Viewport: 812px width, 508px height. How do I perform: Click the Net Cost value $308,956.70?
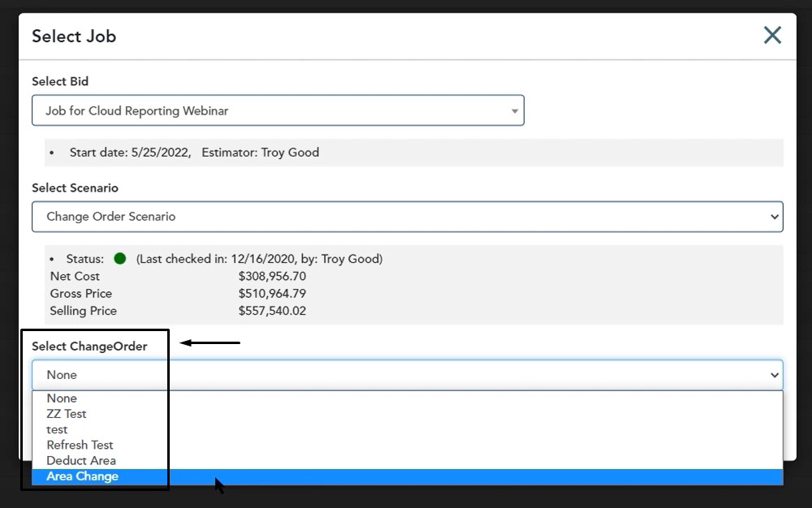(x=272, y=277)
